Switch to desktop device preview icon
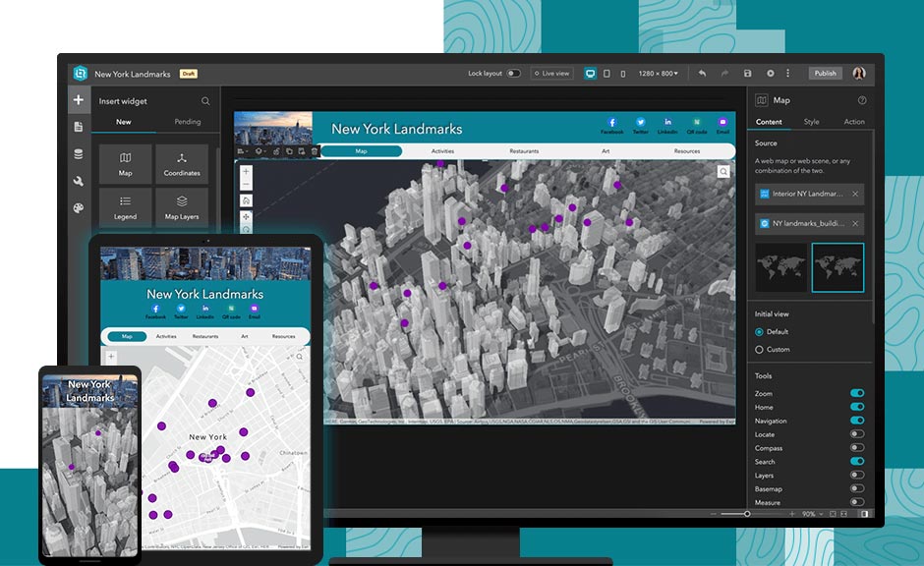Viewport: 924px width, 566px height. click(590, 74)
